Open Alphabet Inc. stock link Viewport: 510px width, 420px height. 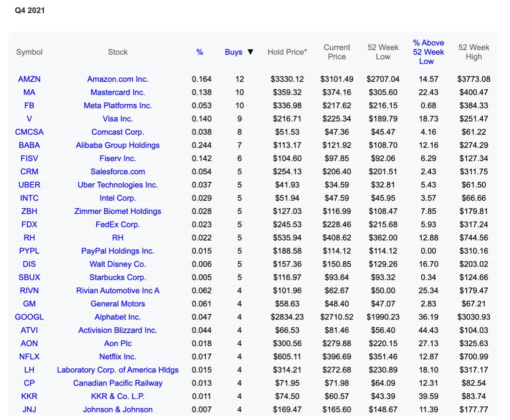[x=118, y=317]
